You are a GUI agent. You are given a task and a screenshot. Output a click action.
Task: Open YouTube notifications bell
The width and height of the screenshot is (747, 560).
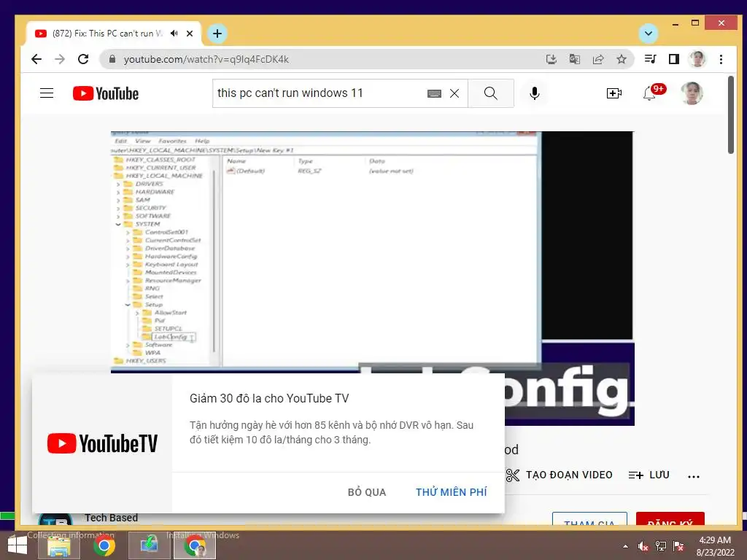coord(649,93)
